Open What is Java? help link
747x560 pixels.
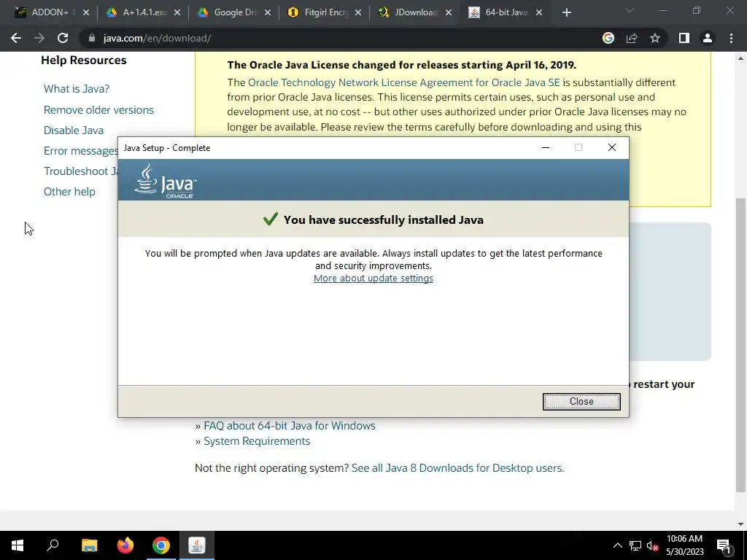pyautogui.click(x=77, y=89)
